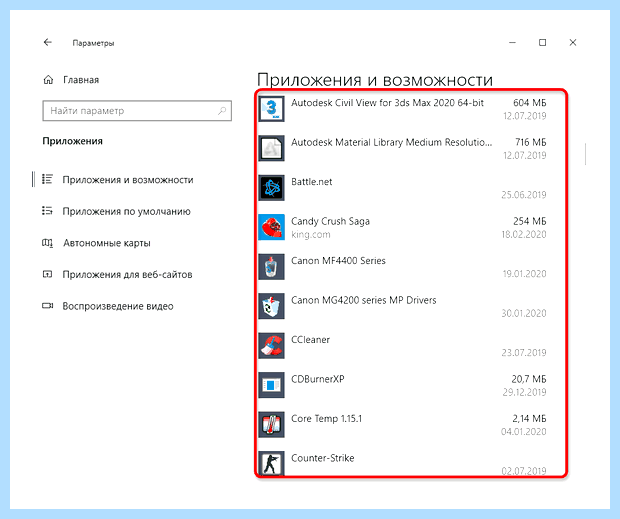Click the 2,14 МБ size value
Screen dimensions: 620x519
click(529, 419)
